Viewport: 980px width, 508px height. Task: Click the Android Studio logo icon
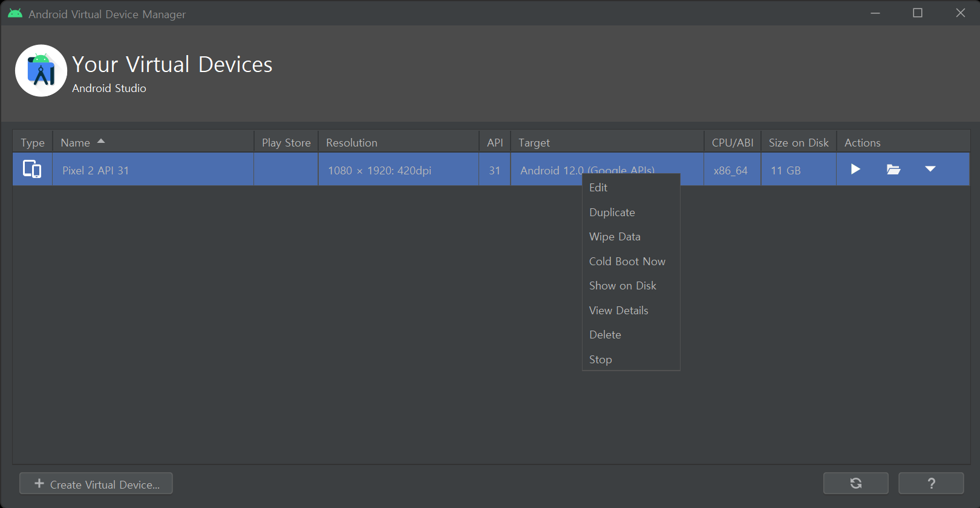click(x=41, y=71)
